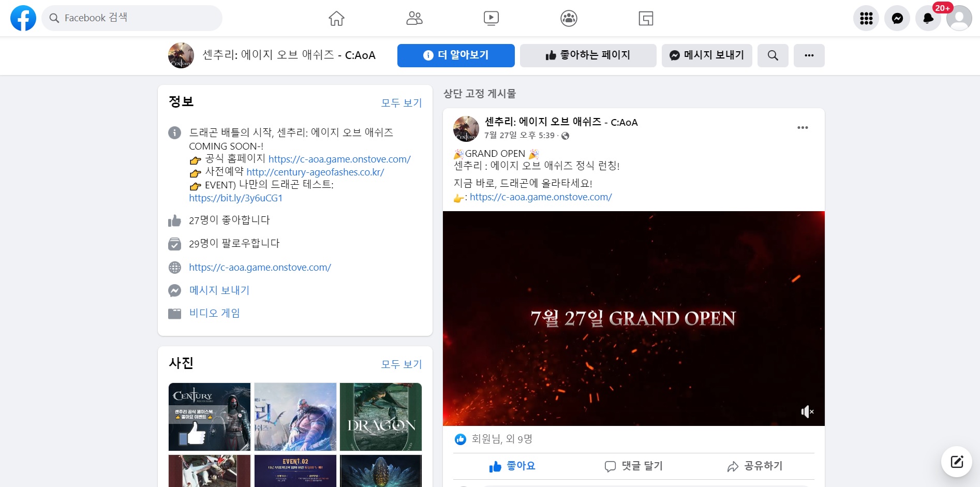Open the dragon egg photo thumbnail
Image resolution: width=980 pixels, height=487 pixels.
pos(381,471)
